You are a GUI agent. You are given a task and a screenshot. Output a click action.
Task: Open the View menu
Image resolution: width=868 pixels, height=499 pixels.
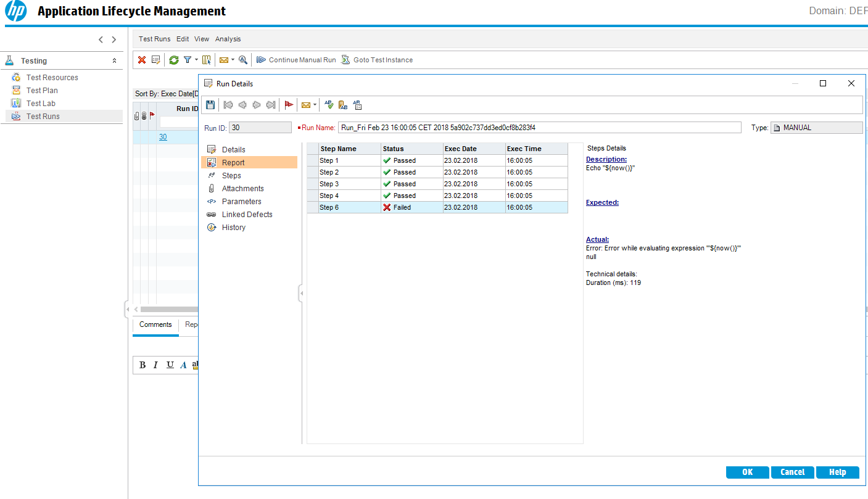pos(202,39)
